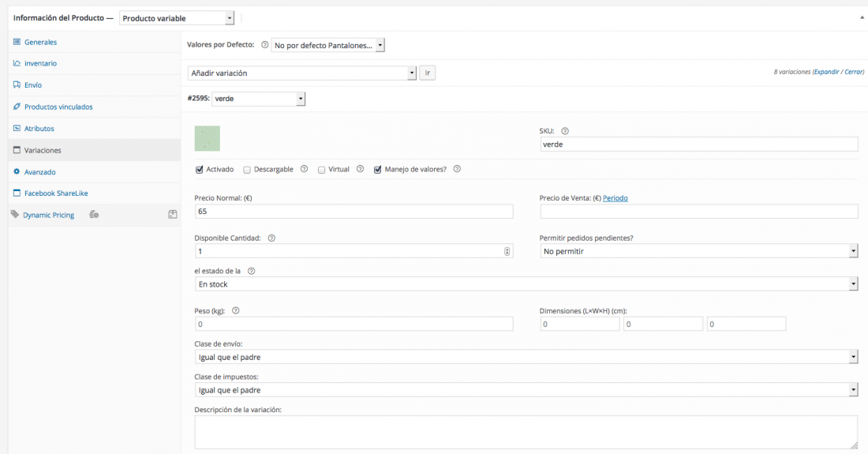Tick the Virtual checkbox
This screenshot has width=868, height=454.
point(321,170)
